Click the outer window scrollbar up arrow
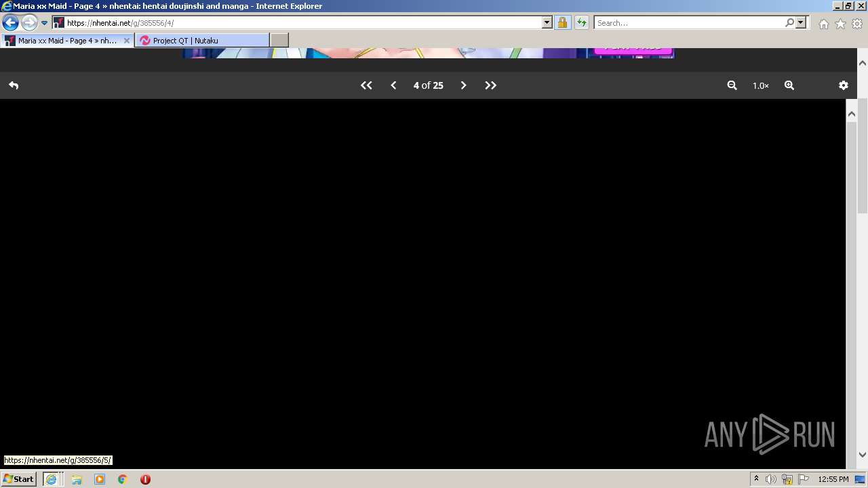The image size is (868, 488). pyautogui.click(x=863, y=62)
